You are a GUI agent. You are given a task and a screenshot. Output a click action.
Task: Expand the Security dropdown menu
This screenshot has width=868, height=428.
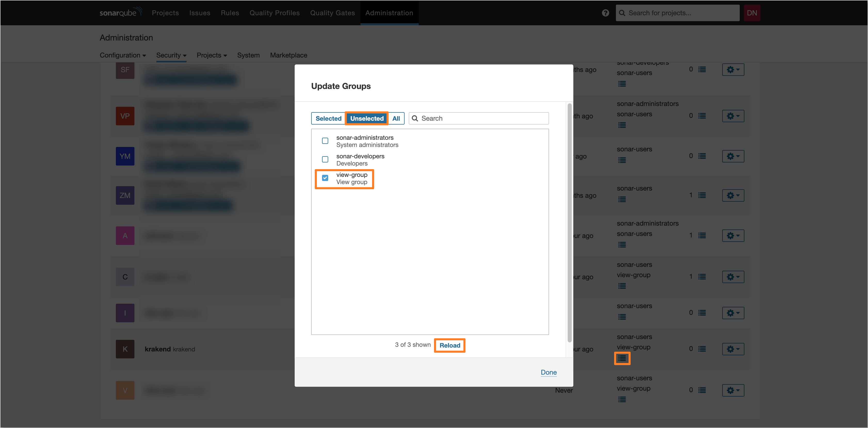171,55
